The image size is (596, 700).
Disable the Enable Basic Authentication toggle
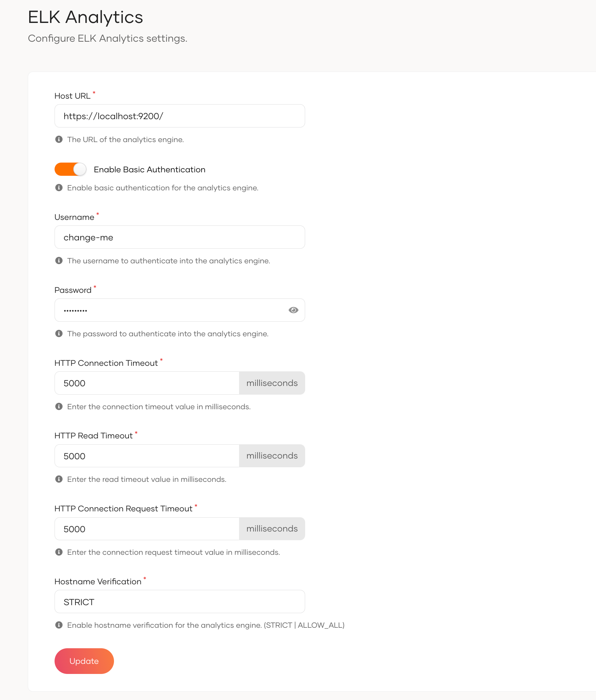pos(71,170)
